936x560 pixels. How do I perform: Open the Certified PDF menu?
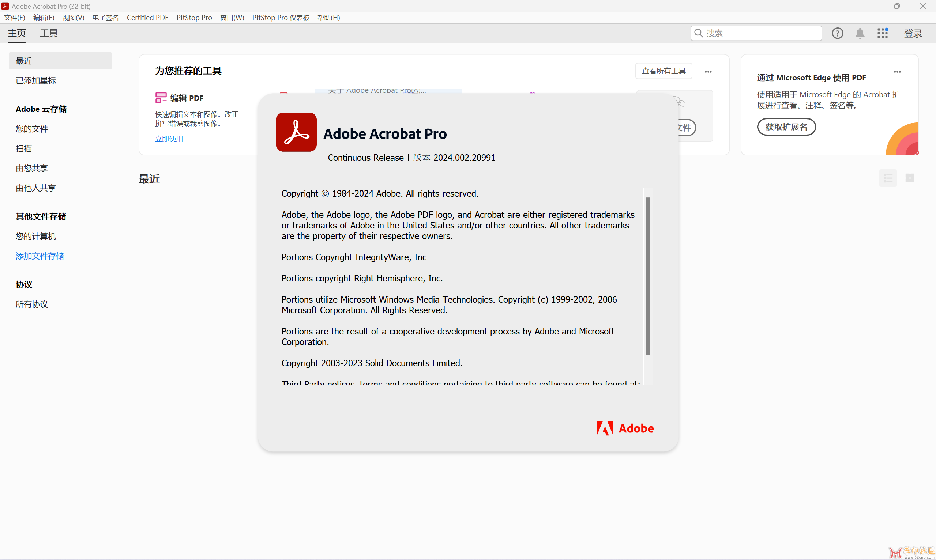pos(148,18)
